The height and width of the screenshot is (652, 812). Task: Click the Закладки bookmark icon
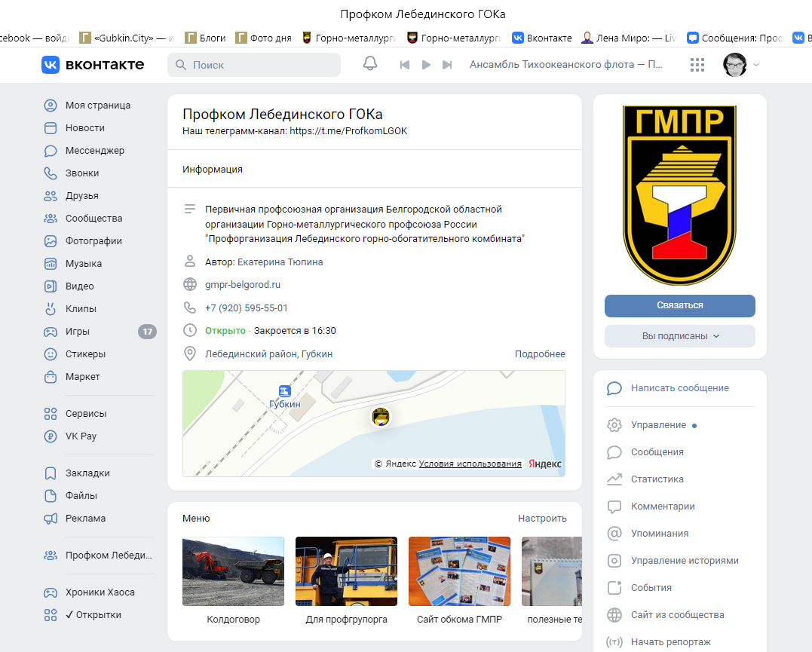click(x=51, y=473)
